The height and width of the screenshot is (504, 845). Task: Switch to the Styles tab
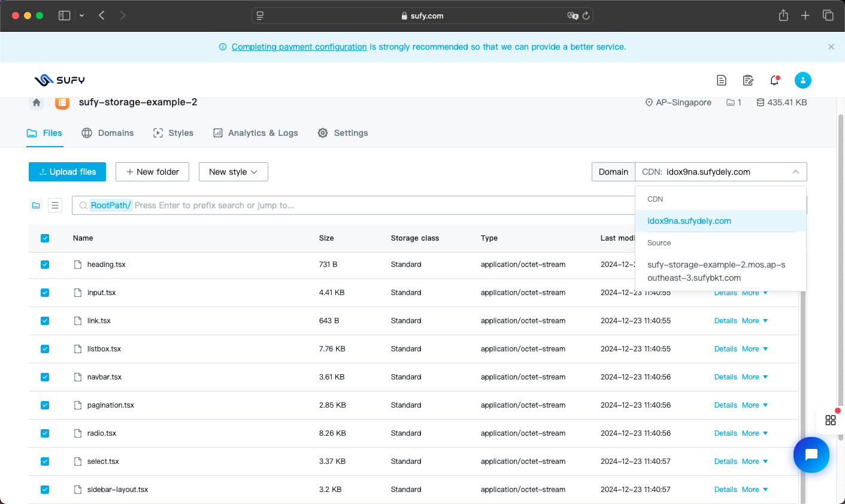(x=173, y=133)
